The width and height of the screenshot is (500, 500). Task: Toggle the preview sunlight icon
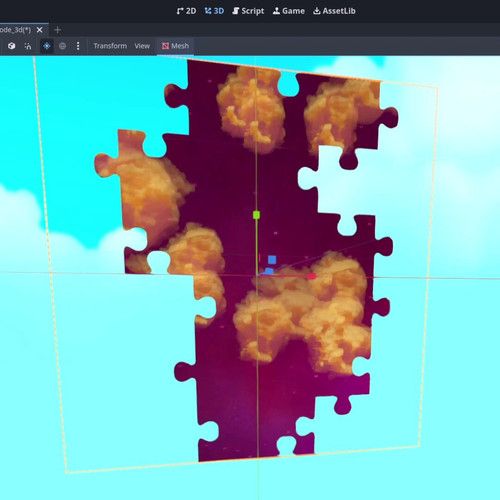(x=47, y=46)
